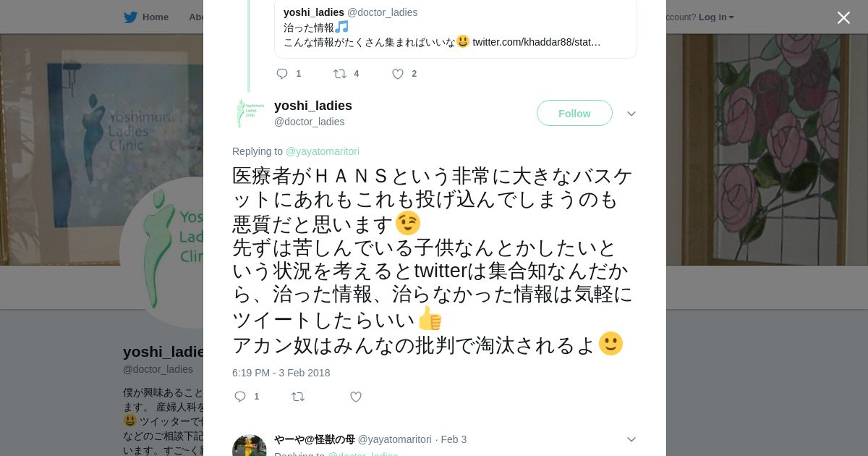The height and width of the screenshot is (456, 868).
Task: Open the 6:19 PM - 3 Feb 2018 timestamp
Action: point(281,373)
